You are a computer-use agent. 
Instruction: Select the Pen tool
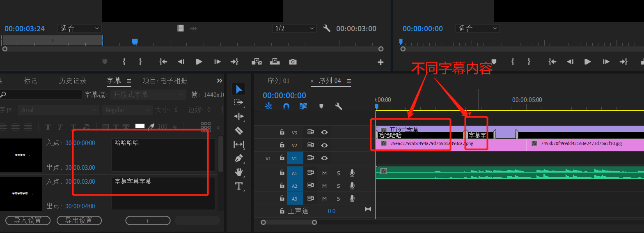point(239,158)
